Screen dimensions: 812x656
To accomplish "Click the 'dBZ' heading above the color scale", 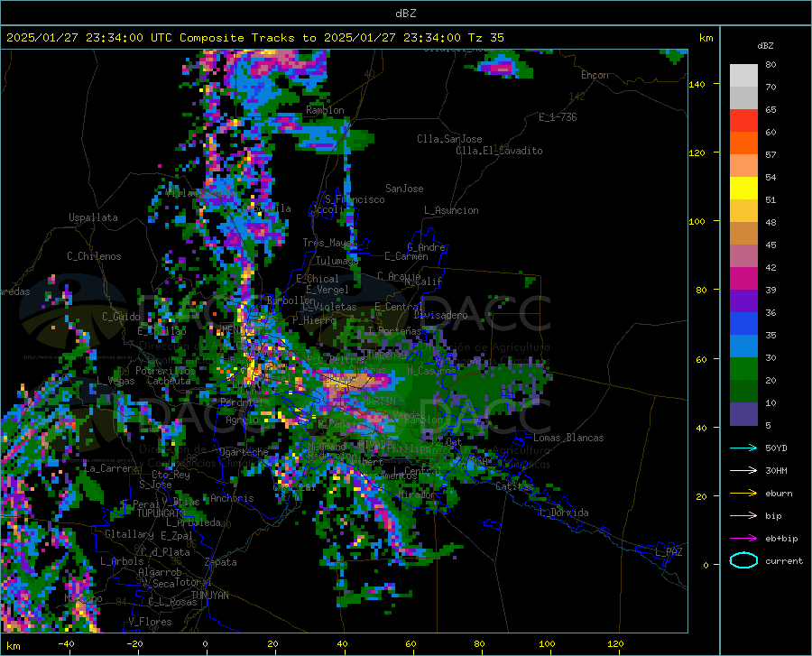I will click(765, 46).
